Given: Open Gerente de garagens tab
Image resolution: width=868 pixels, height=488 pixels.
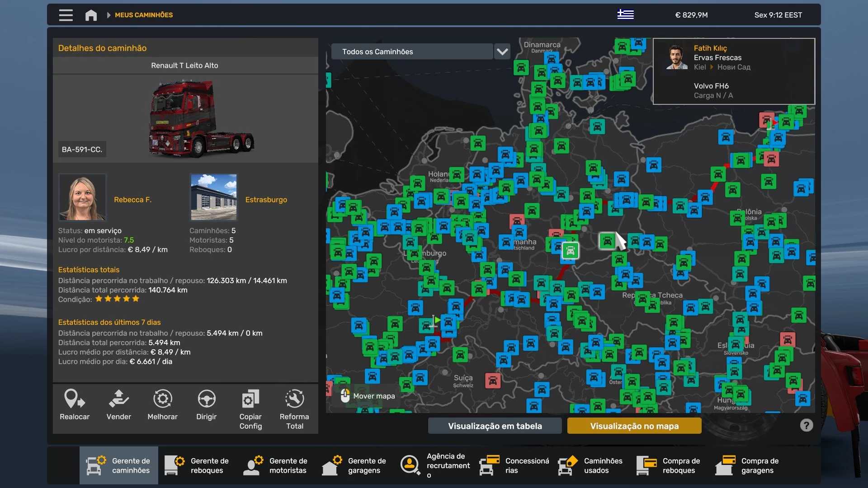Looking at the screenshot, I should click(354, 465).
